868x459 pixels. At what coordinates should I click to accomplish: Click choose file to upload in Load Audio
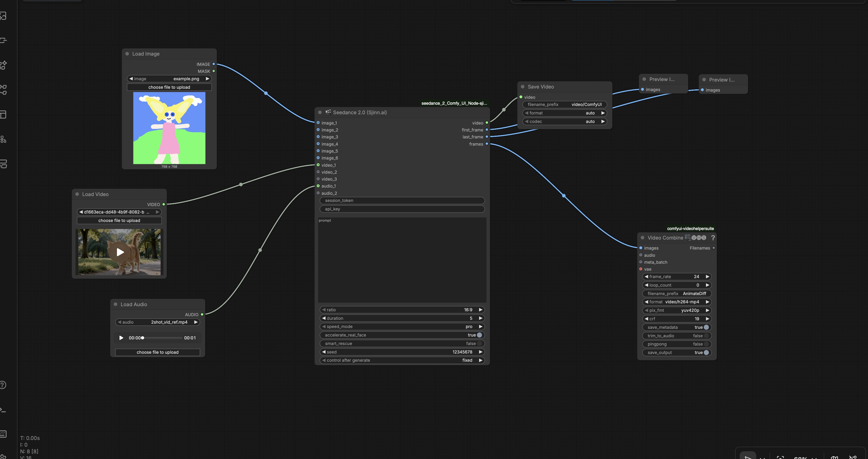[x=158, y=352]
